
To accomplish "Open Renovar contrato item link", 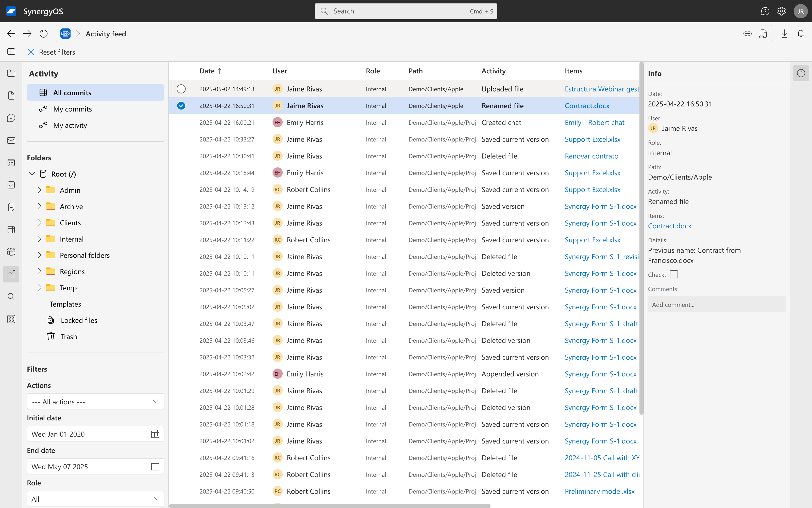I will coord(591,156).
